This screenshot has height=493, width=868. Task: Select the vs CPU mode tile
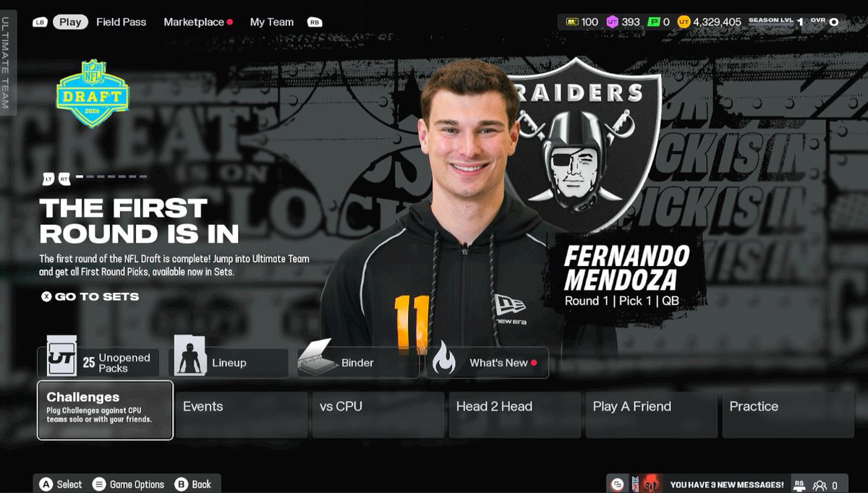coord(378,414)
